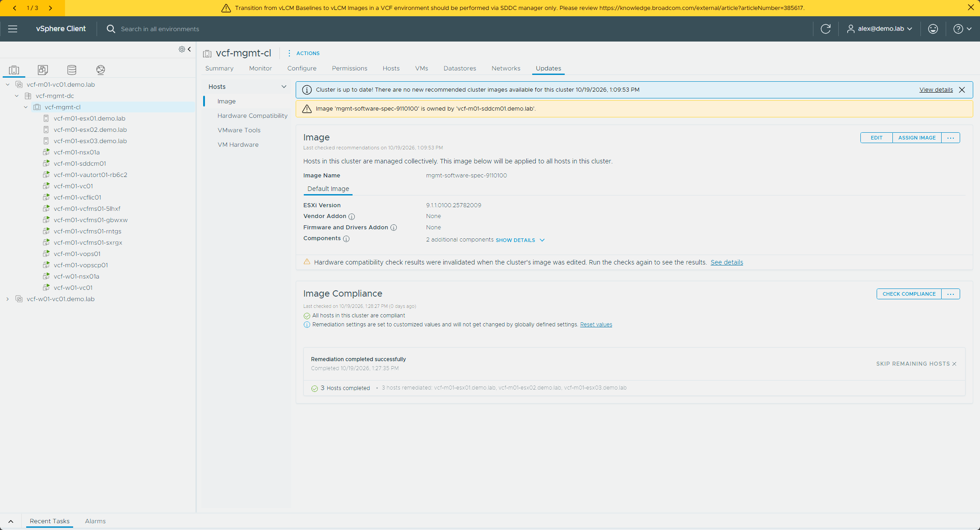Switch to Hosts and Clusters inventory view
This screenshot has width=980, height=530.
pos(14,70)
